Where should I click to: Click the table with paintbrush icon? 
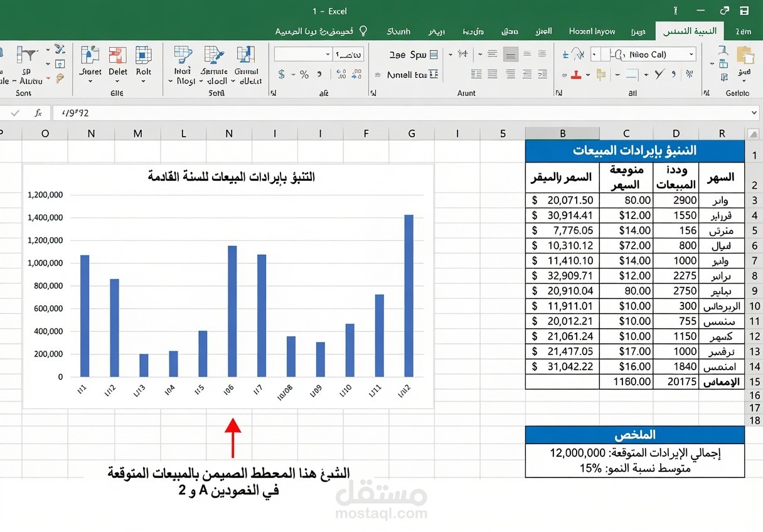click(x=215, y=55)
